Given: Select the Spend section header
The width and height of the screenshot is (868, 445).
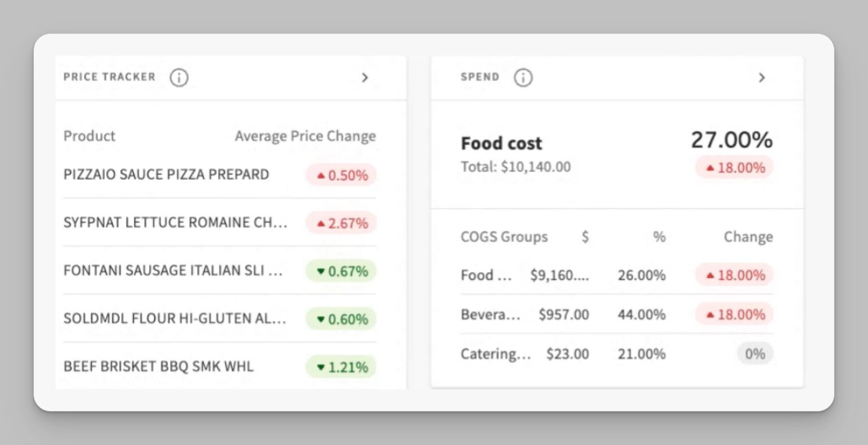Looking at the screenshot, I should [x=480, y=77].
